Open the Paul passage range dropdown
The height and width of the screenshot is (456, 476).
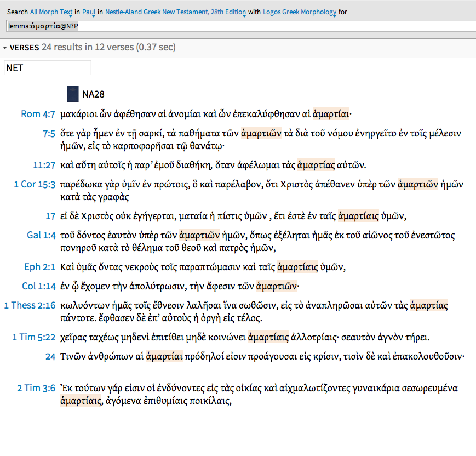(89, 12)
